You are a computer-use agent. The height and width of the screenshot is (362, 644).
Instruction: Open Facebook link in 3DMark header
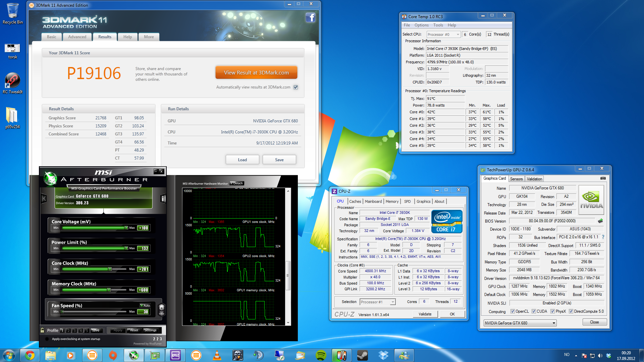310,17
